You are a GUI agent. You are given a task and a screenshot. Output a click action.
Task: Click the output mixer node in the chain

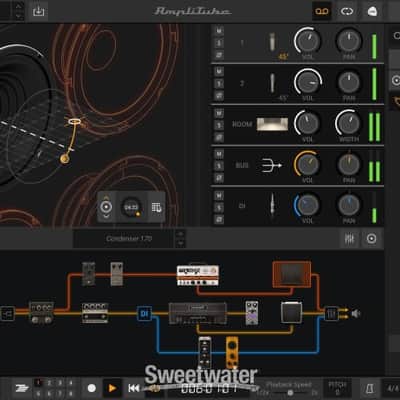click(331, 314)
